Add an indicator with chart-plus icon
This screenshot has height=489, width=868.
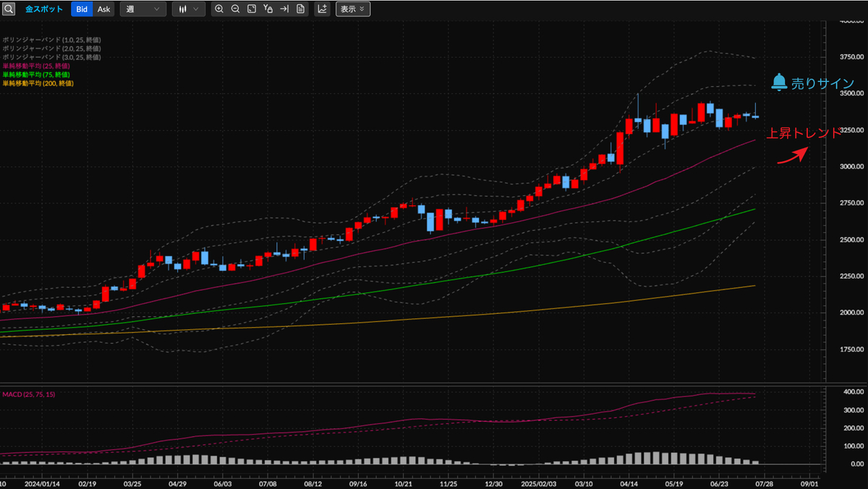click(x=323, y=9)
